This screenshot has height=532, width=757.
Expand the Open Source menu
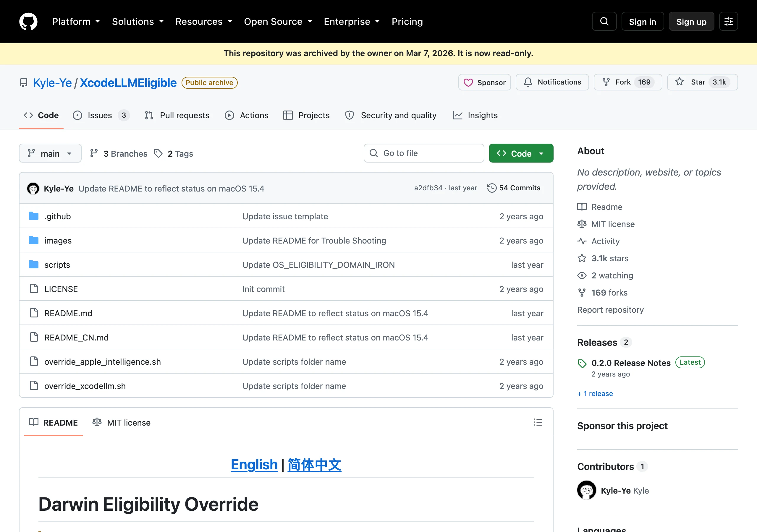(x=278, y=21)
